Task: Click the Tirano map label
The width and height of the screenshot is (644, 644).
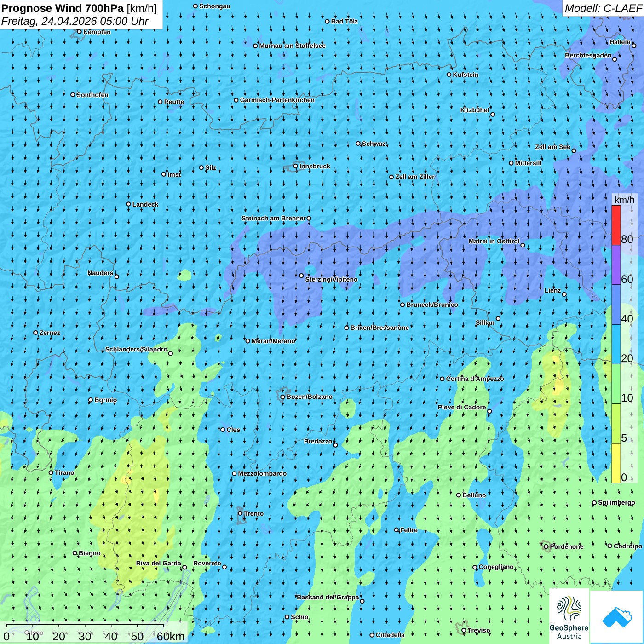Action: tap(64, 472)
